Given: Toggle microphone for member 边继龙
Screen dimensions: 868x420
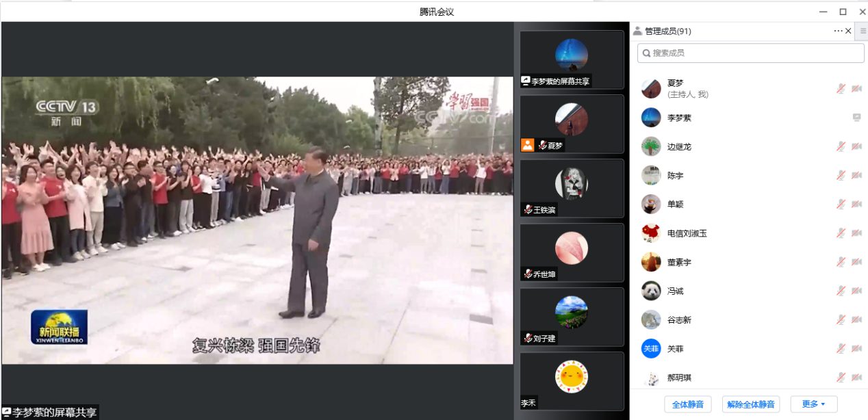Looking at the screenshot, I should pyautogui.click(x=841, y=146).
